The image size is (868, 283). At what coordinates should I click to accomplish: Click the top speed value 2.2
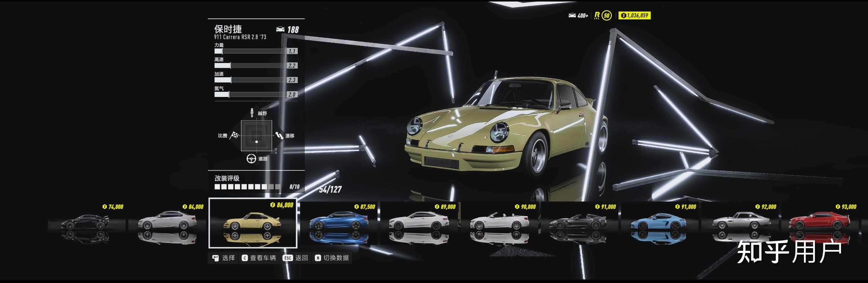(x=292, y=66)
